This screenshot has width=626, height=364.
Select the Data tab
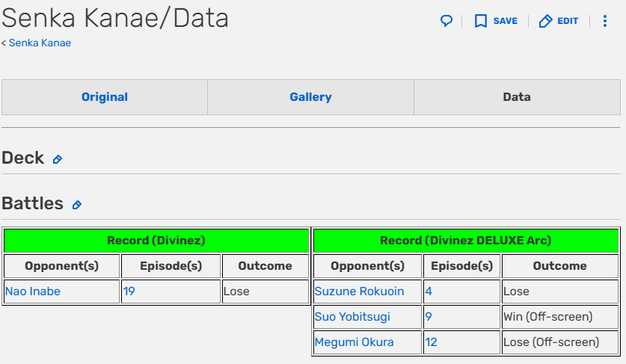517,97
